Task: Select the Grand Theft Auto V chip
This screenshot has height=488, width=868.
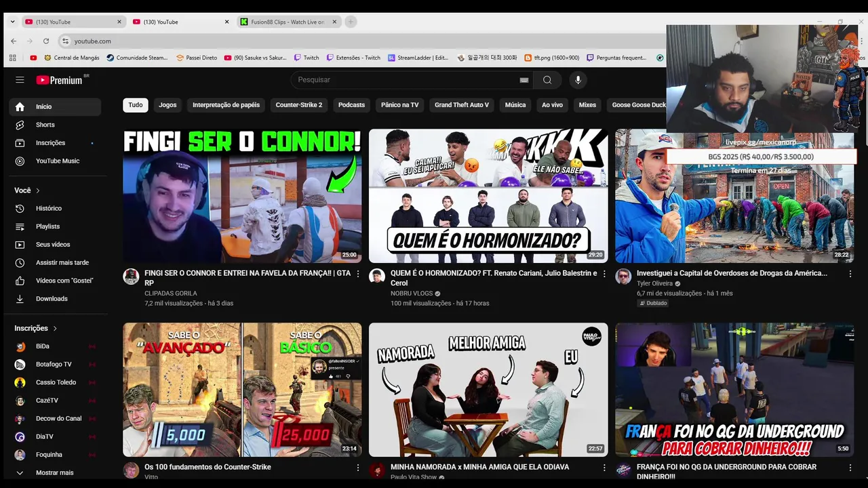Action: pos(462,105)
